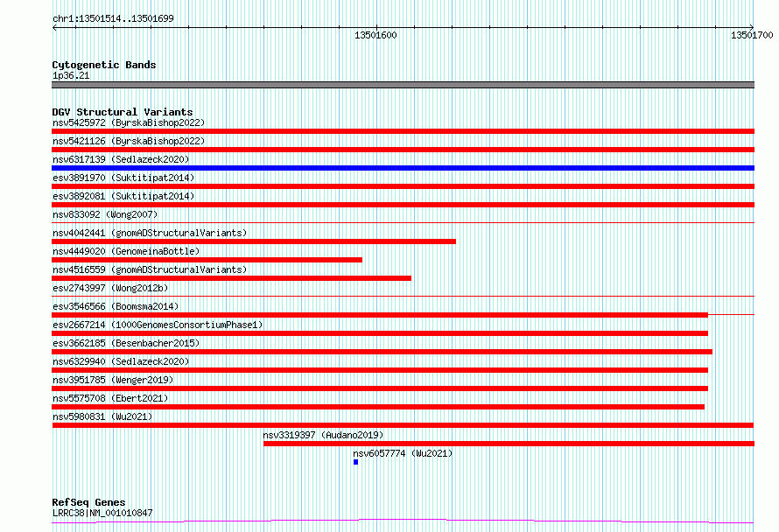Open nsv5980831 (Wu2021) variant bar
This screenshot has width=779, height=532.
pyautogui.click(x=403, y=425)
